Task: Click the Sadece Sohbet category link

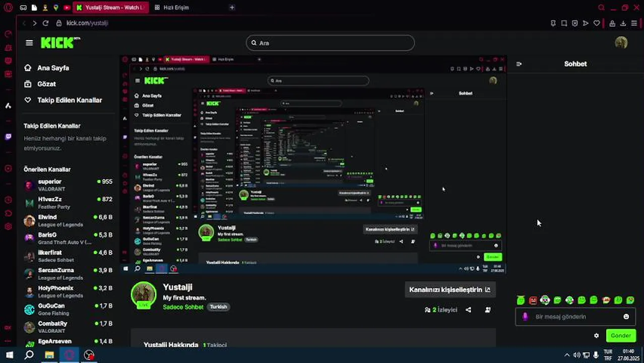Action: [183, 307]
